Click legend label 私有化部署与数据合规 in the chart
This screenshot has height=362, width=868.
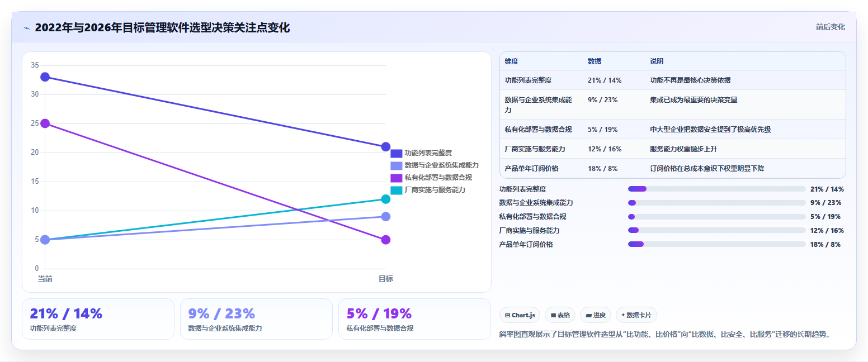(x=438, y=178)
